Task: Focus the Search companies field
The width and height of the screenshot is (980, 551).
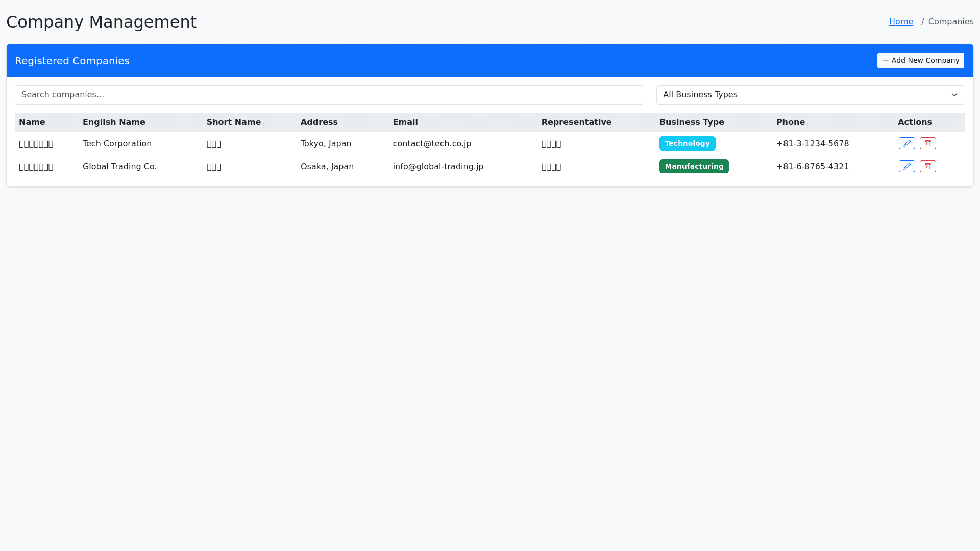Action: pyautogui.click(x=329, y=95)
